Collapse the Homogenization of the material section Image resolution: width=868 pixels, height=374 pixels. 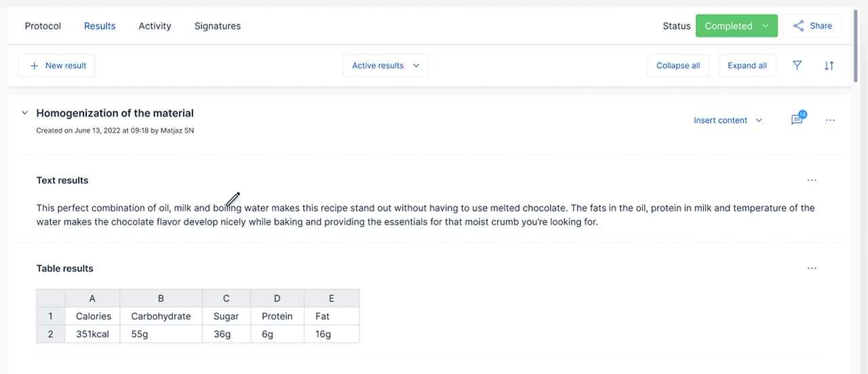point(24,113)
